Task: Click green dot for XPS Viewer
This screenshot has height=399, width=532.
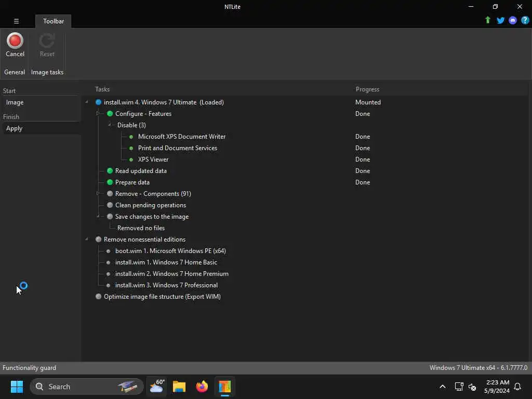Action: [x=131, y=159]
